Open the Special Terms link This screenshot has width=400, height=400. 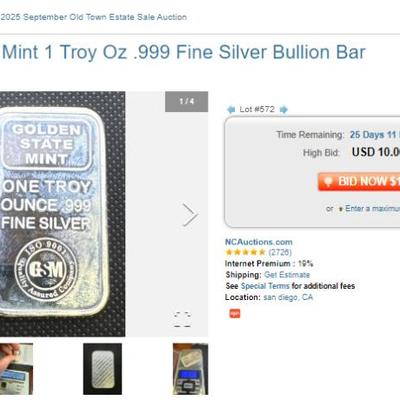pos(265,286)
